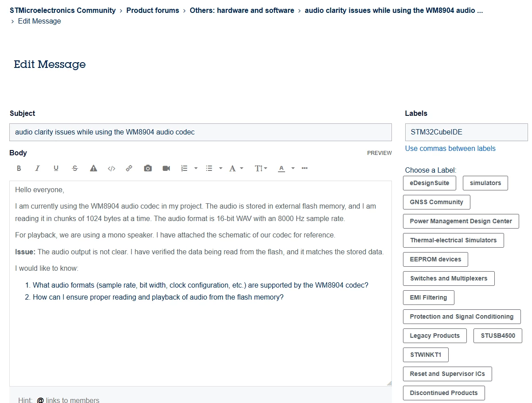
Task: Add the Discontinued Products label
Action: [444, 393]
